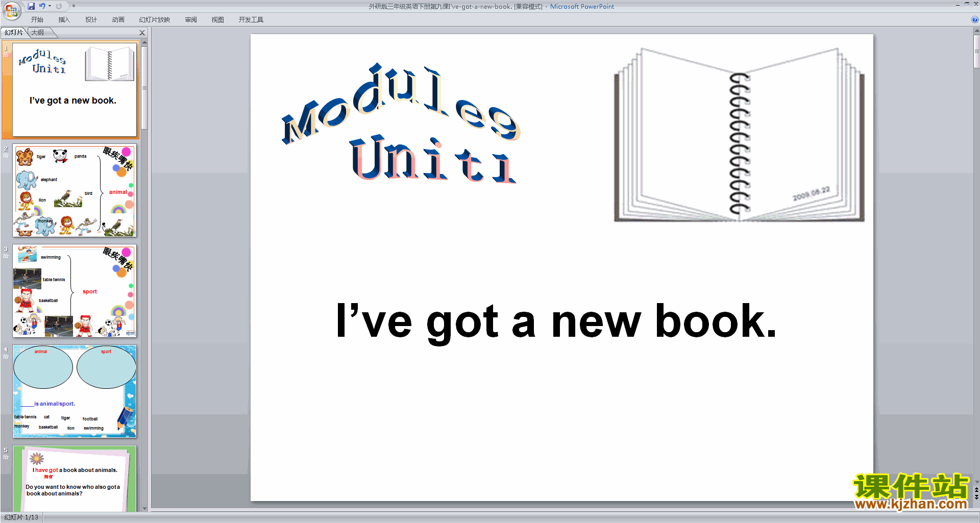980x523 pixels.
Task: Click the greyed-out Redo icon
Action: click(59, 6)
